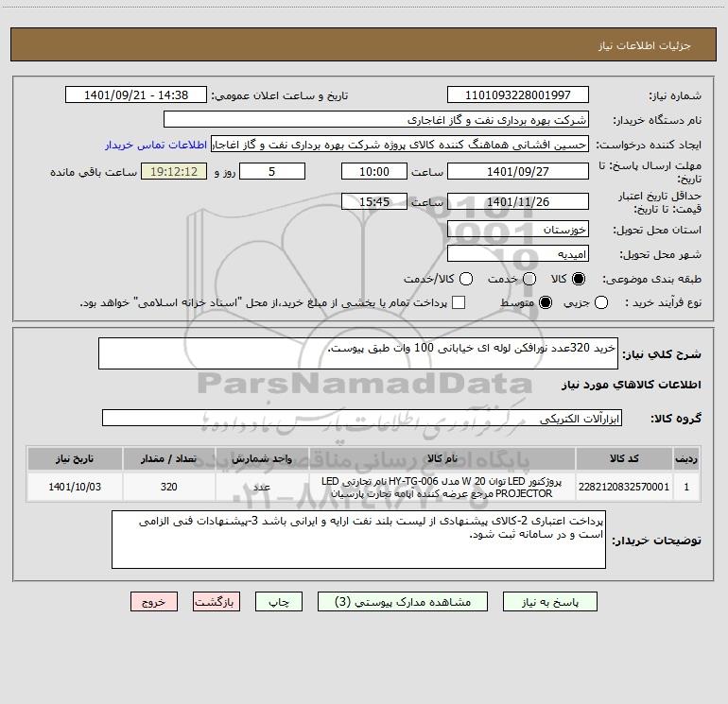This screenshot has width=728, height=704.
Task: Click item code cell 2282120832570001
Action: (x=624, y=487)
